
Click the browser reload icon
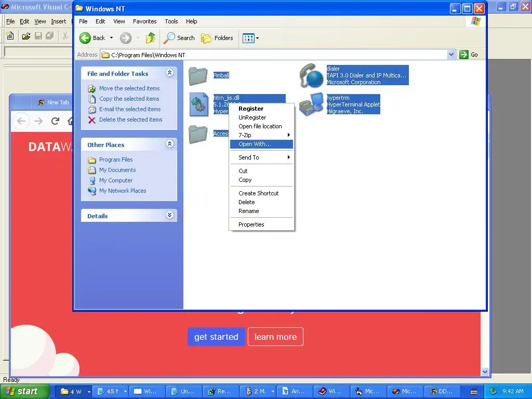(x=55, y=121)
